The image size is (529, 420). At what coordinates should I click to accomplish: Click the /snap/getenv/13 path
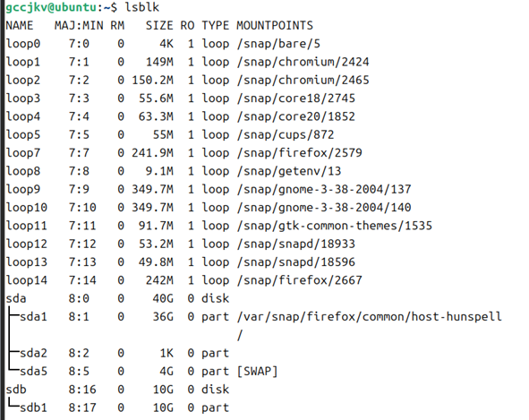(x=289, y=172)
